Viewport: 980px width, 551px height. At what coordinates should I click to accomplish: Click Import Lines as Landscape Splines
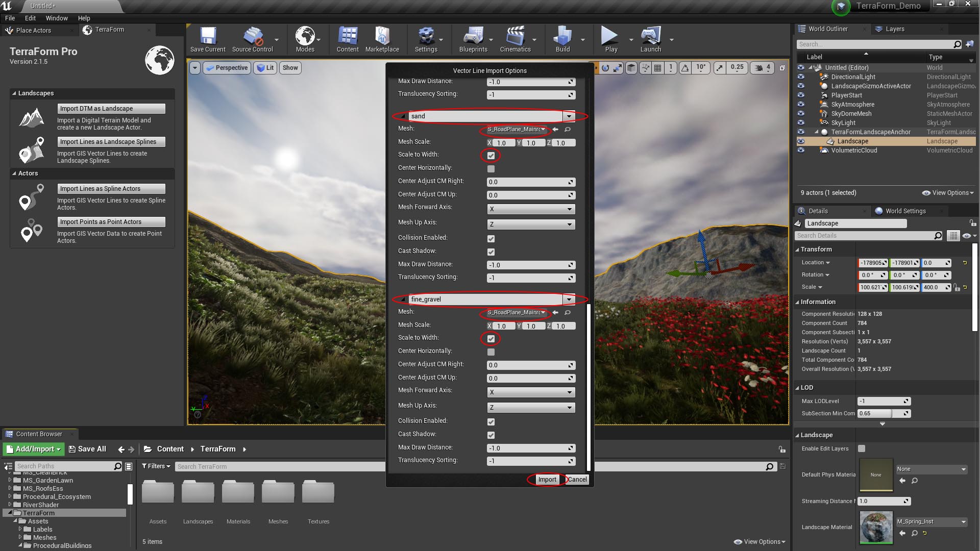[111, 142]
